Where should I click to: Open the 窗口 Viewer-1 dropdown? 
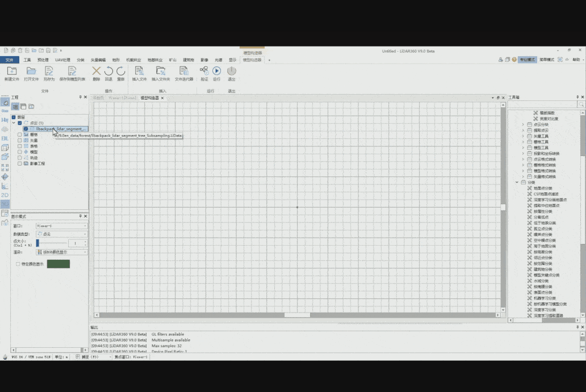(61, 226)
